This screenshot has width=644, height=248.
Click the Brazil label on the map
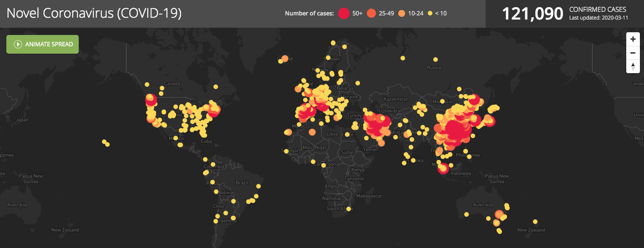(x=242, y=183)
